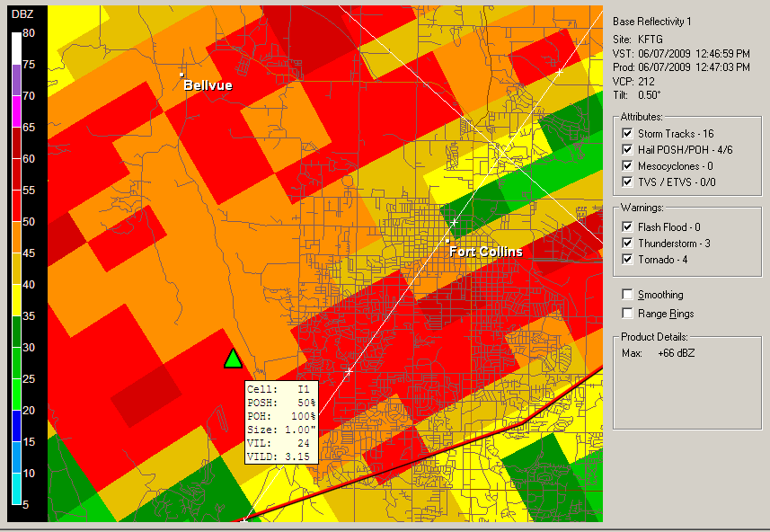Image resolution: width=770 pixels, height=532 pixels.
Task: Enable the Smoothing checkbox
Action: pos(627,294)
